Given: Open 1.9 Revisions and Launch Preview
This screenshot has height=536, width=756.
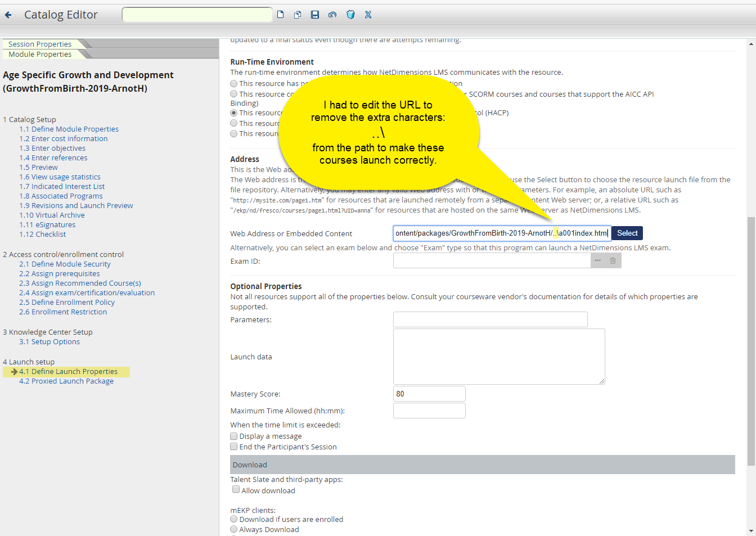Looking at the screenshot, I should [x=76, y=205].
